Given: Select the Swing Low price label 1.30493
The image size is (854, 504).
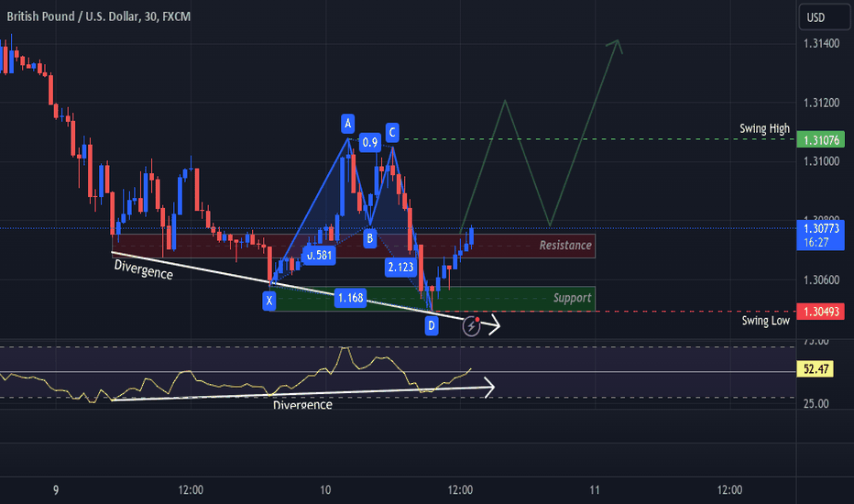Looking at the screenshot, I should pyautogui.click(x=821, y=312).
